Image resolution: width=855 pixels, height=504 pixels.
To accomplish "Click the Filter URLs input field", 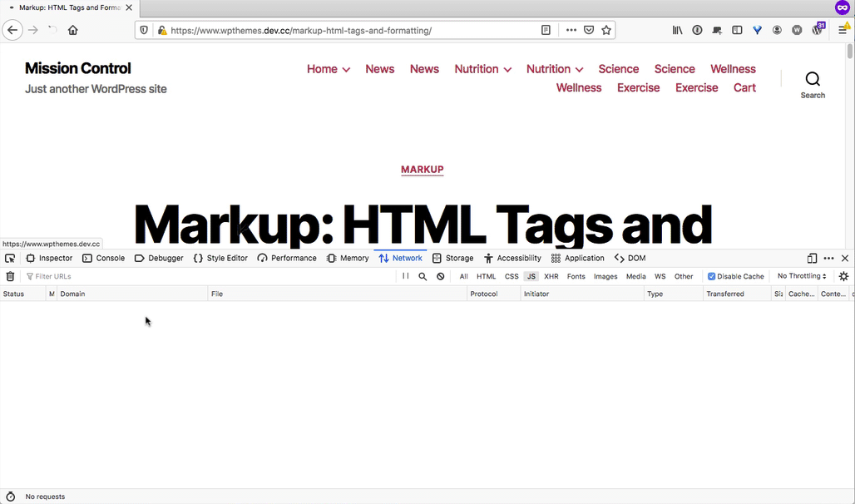I will pos(208,276).
